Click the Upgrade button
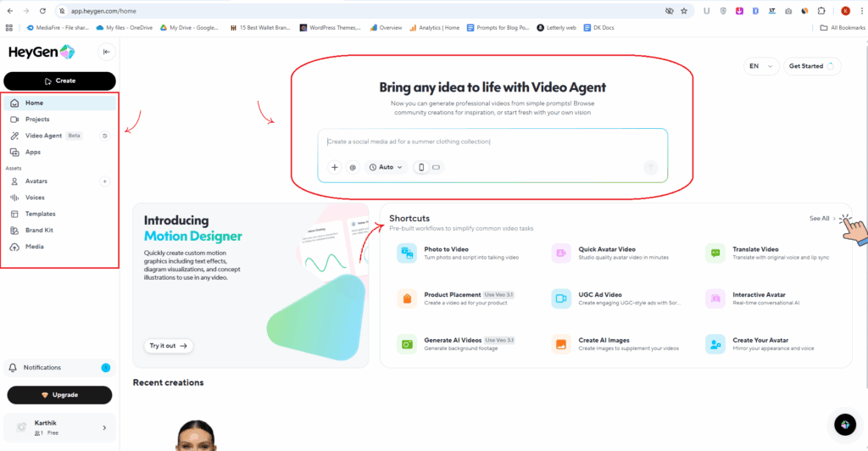 [60, 395]
